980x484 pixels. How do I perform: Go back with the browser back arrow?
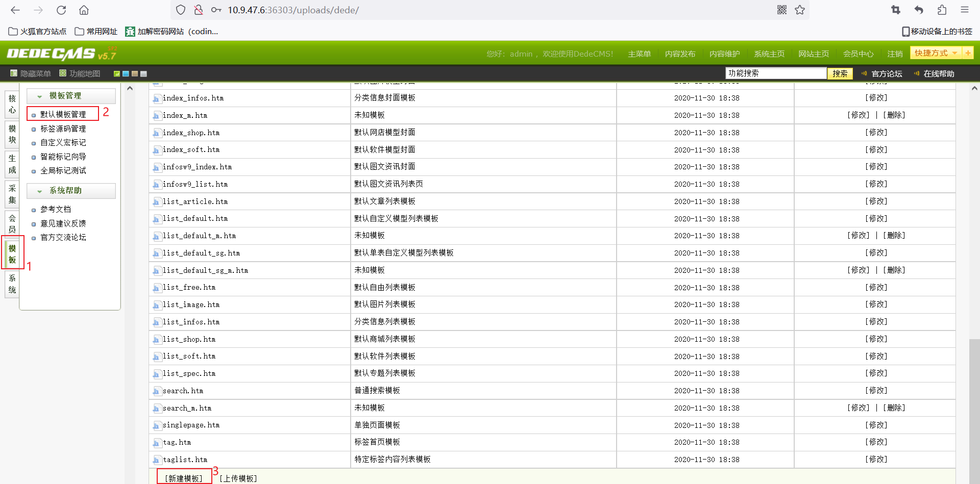(x=15, y=10)
